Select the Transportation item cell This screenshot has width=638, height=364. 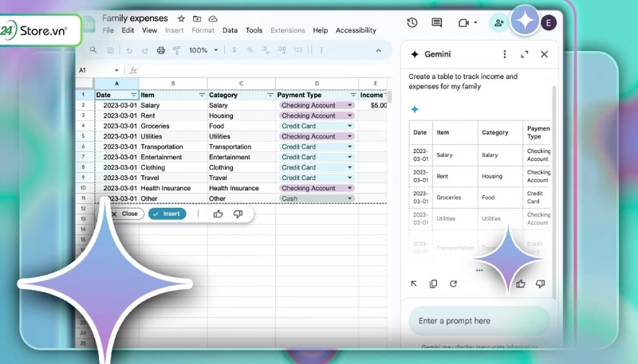point(173,147)
